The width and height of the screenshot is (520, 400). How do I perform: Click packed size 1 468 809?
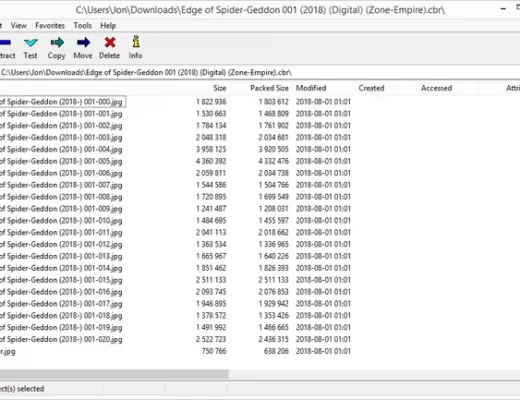point(274,114)
